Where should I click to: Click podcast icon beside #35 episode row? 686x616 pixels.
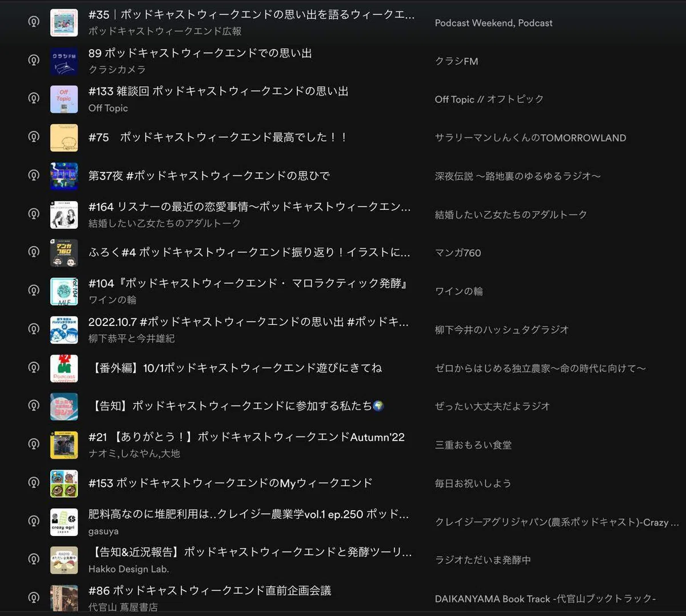coord(34,22)
